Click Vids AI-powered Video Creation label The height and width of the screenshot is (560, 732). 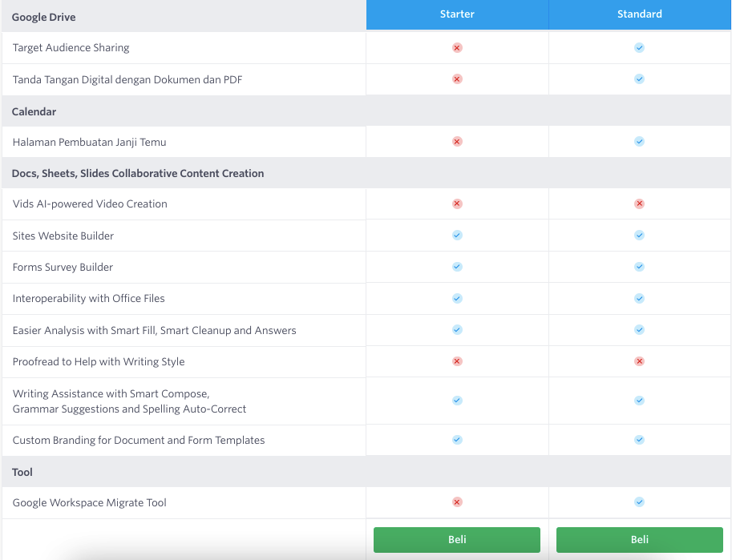pos(90,204)
